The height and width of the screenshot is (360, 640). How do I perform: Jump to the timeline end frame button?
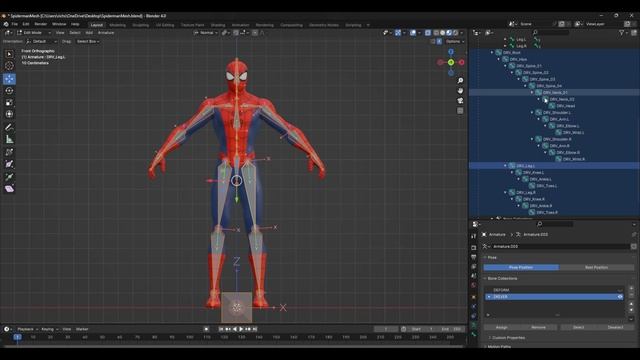pos(255,329)
